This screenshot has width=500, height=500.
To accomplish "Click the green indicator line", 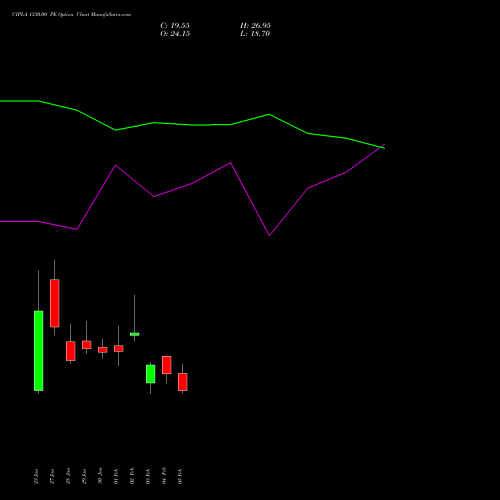I will click(x=192, y=125).
